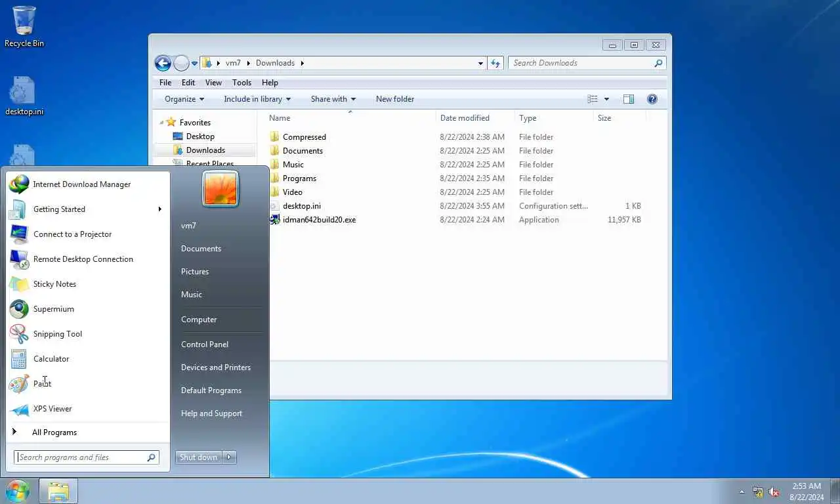Select the Documents folder in file list
This screenshot has height=504, width=840.
coord(303,151)
